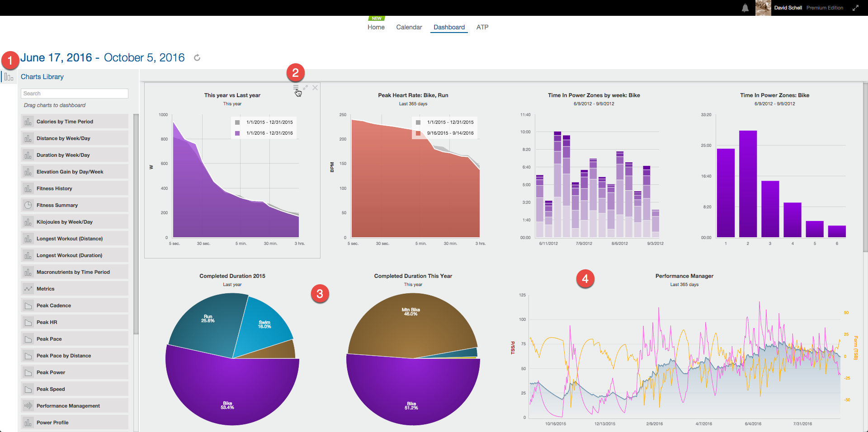The image size is (868, 432).
Task: Go to the ATP tab
Action: click(x=482, y=27)
